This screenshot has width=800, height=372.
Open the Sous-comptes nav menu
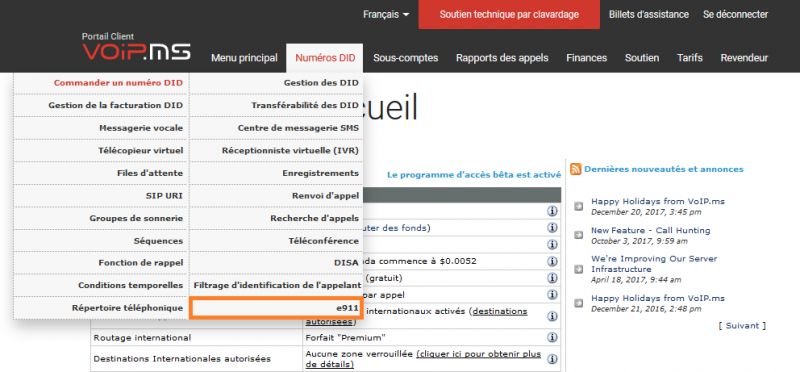pyautogui.click(x=406, y=58)
